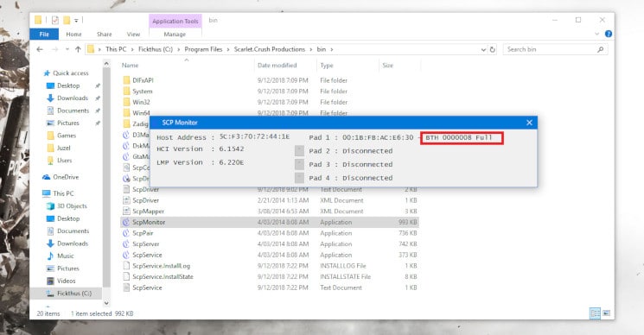The width and height of the screenshot is (644, 335).
Task: Open Customize Quick Access Toolbar dropdown
Action: 77,20
